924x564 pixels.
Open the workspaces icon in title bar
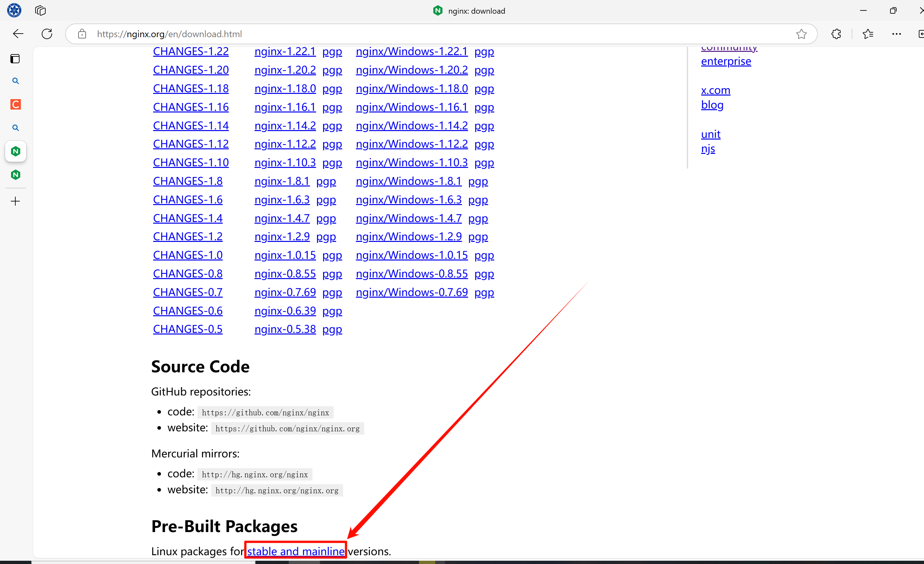click(40, 10)
